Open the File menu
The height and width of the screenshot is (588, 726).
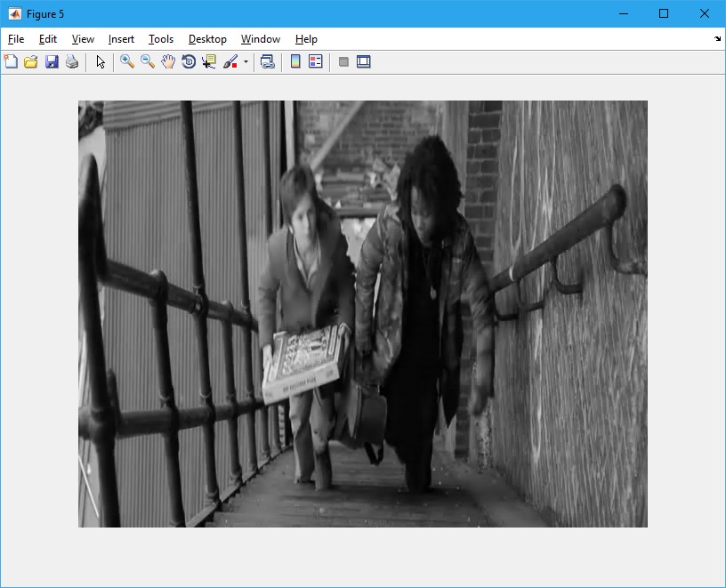click(x=16, y=39)
